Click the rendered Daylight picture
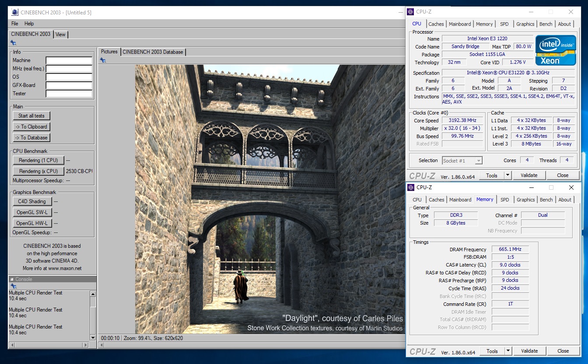 270,199
